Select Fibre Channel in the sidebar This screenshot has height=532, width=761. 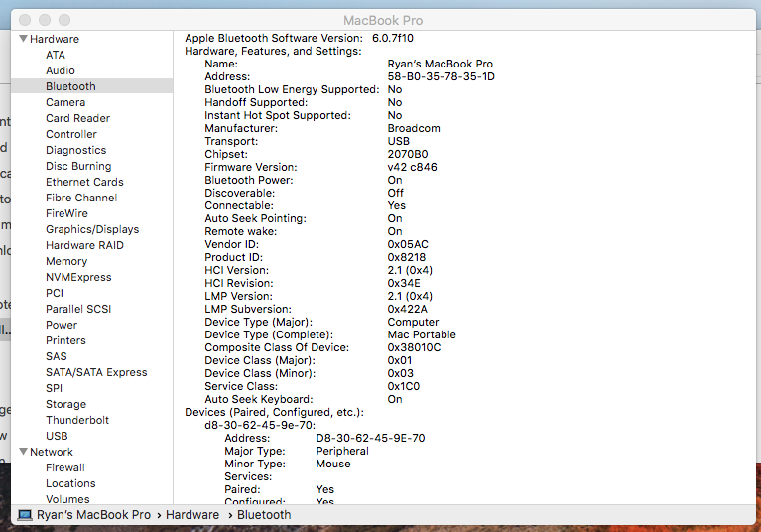point(81,199)
